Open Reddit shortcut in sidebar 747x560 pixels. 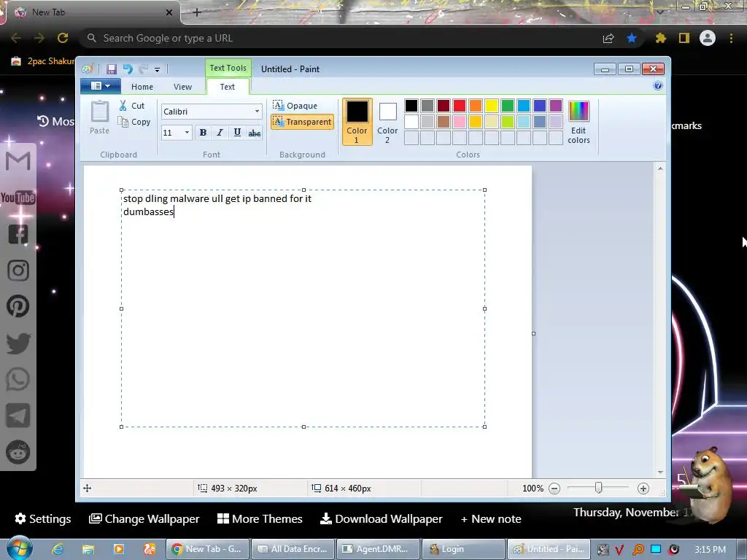[x=18, y=452]
